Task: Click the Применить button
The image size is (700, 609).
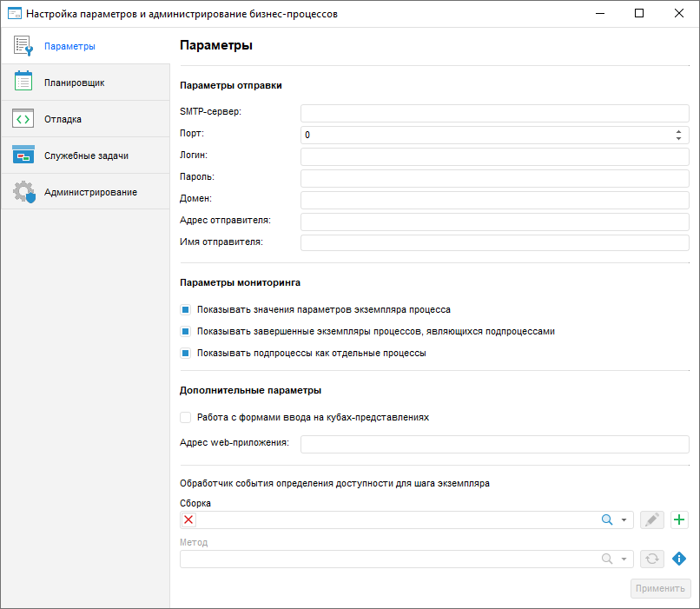Action: tap(661, 588)
